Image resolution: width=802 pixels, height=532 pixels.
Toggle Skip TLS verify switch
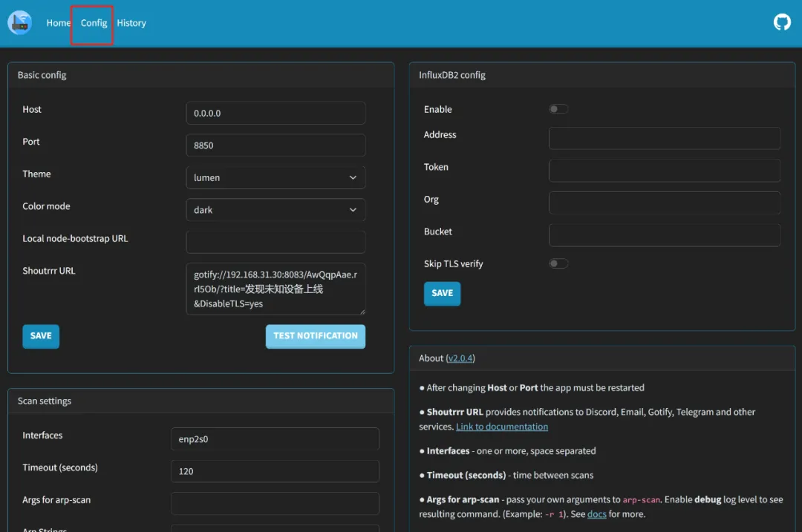coord(558,263)
